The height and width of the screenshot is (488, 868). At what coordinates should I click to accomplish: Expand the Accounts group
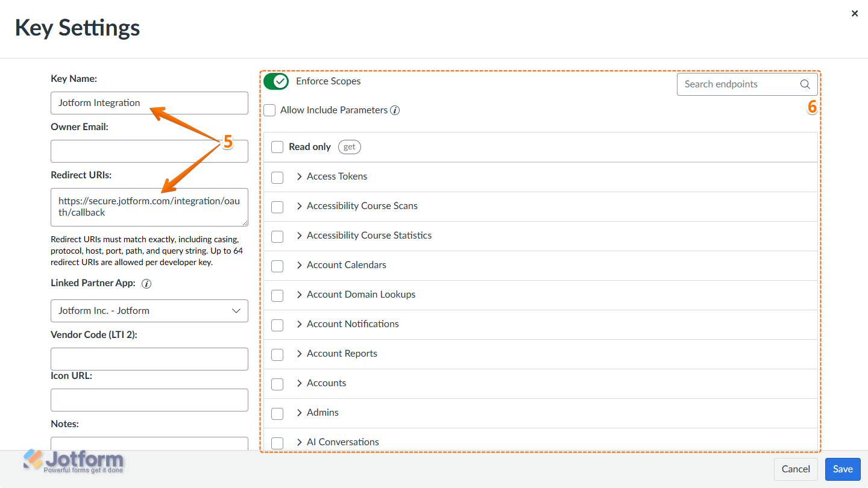pyautogui.click(x=300, y=383)
